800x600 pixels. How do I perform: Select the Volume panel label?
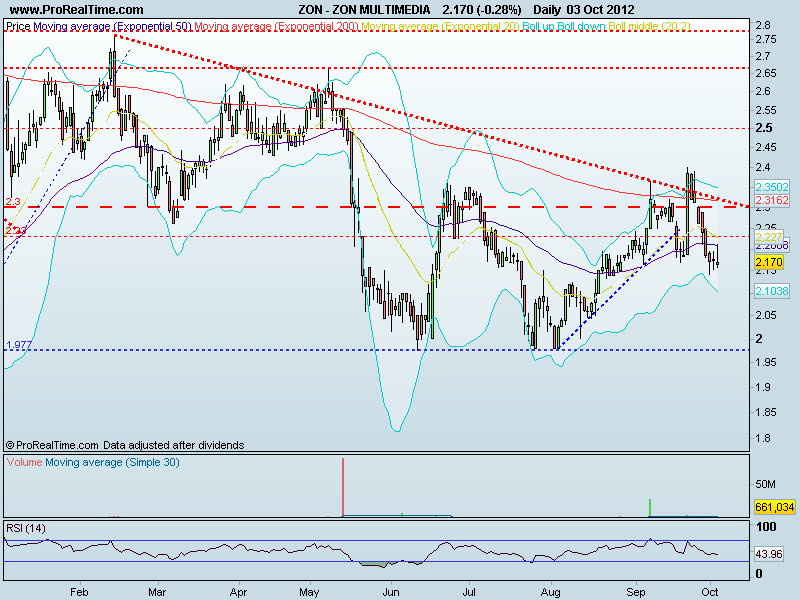pos(24,462)
